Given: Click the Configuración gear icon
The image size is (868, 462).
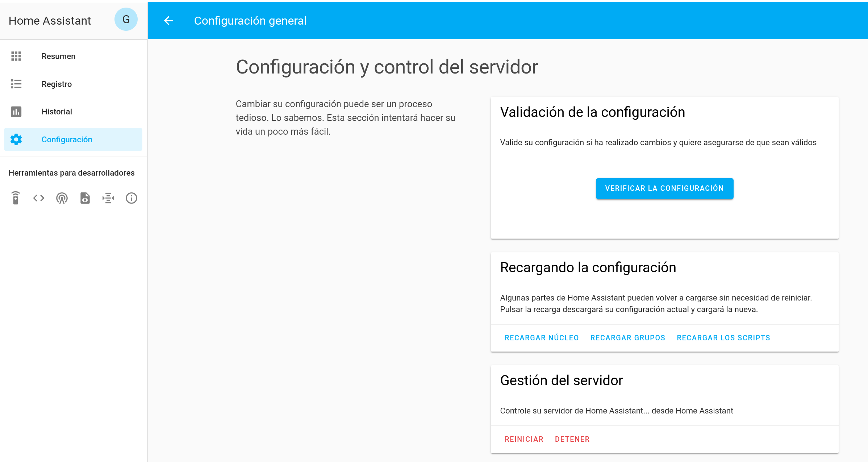Looking at the screenshot, I should [x=16, y=139].
